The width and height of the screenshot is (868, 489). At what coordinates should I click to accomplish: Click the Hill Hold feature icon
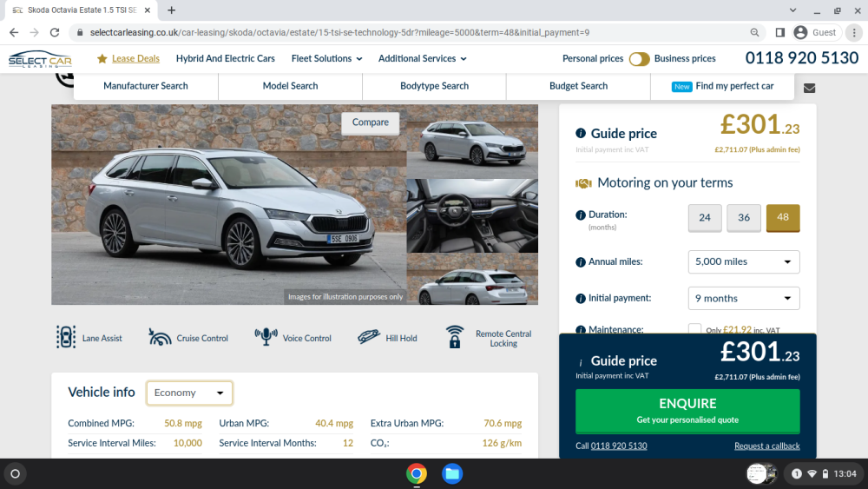[x=369, y=336]
